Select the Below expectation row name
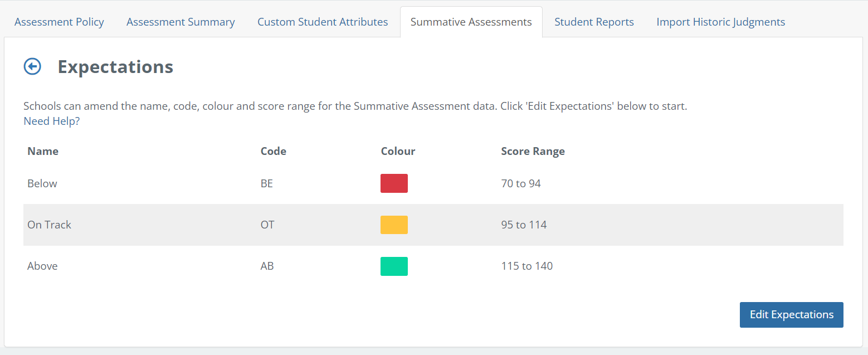 [x=42, y=183]
